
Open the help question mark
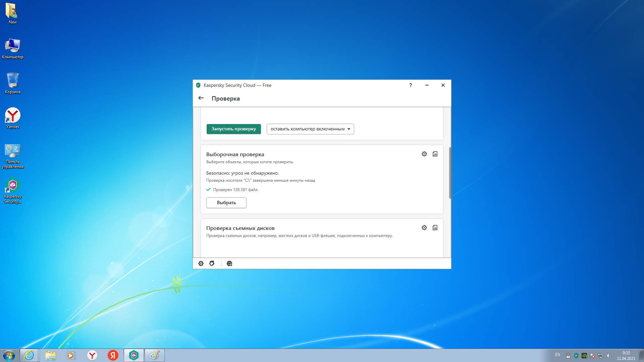point(411,85)
